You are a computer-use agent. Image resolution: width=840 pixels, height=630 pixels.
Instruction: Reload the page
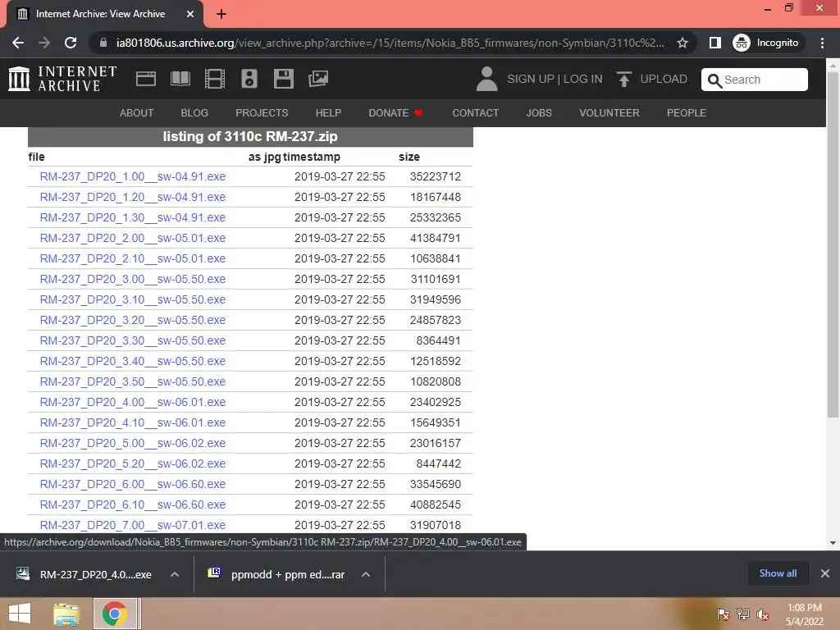(x=71, y=43)
